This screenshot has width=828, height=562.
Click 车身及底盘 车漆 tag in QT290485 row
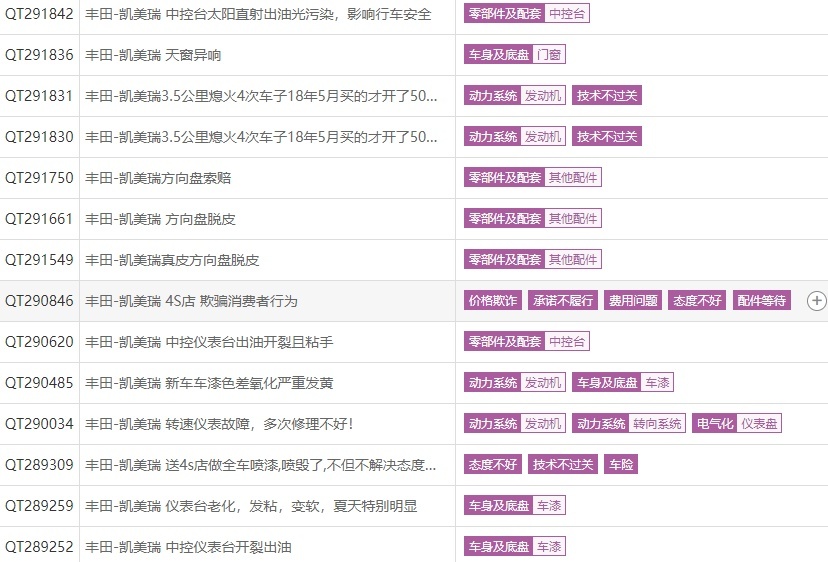coord(623,382)
